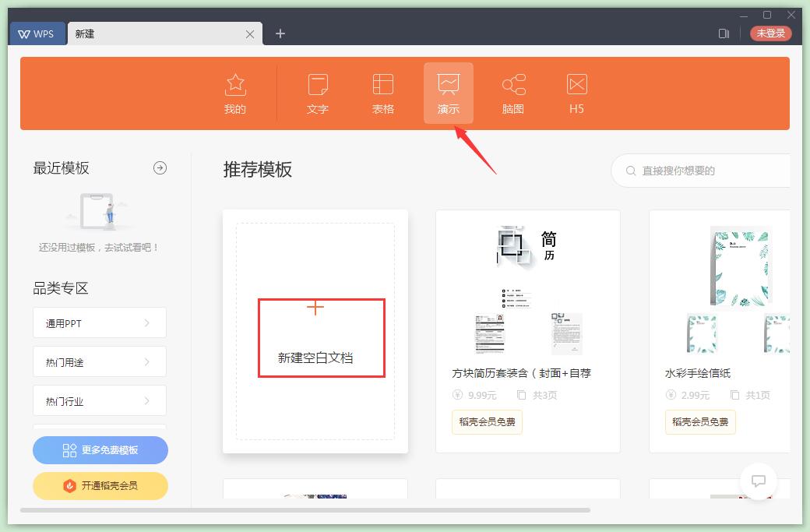This screenshot has height=532, width=810.
Task: Click the 稻壳会员免费 tag under 水彩手绘信纸
Action: coord(700,422)
